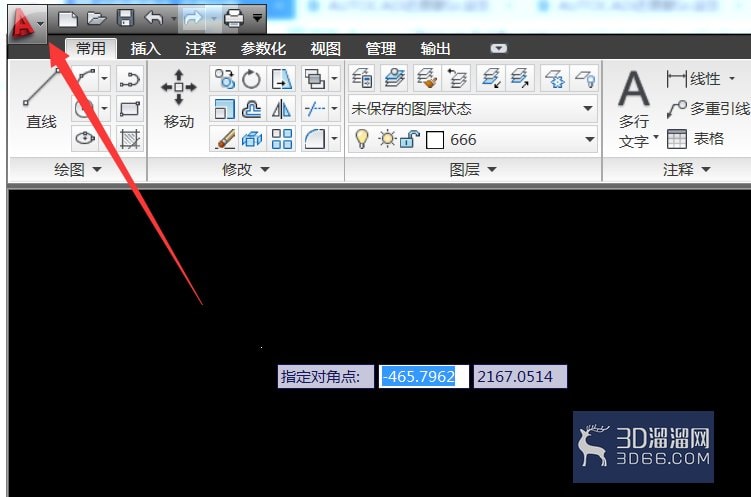Viewport: 751px width, 497px height.
Task: Select the ellipse draw tool
Action: tap(85, 139)
